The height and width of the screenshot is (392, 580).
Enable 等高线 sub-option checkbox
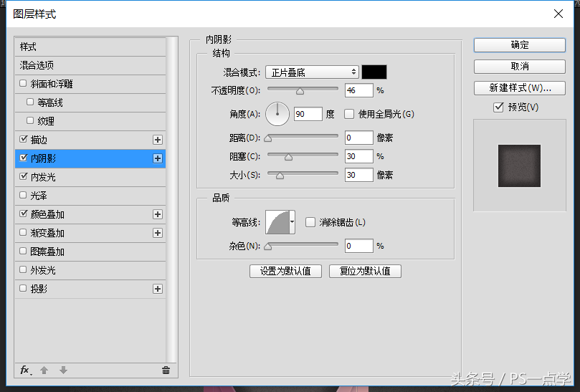point(30,102)
